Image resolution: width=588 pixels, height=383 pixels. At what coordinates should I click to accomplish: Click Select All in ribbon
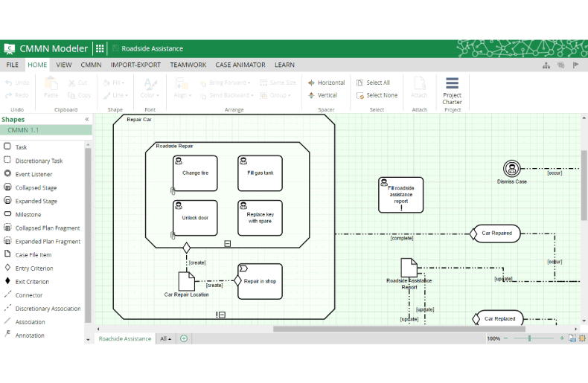(x=373, y=83)
